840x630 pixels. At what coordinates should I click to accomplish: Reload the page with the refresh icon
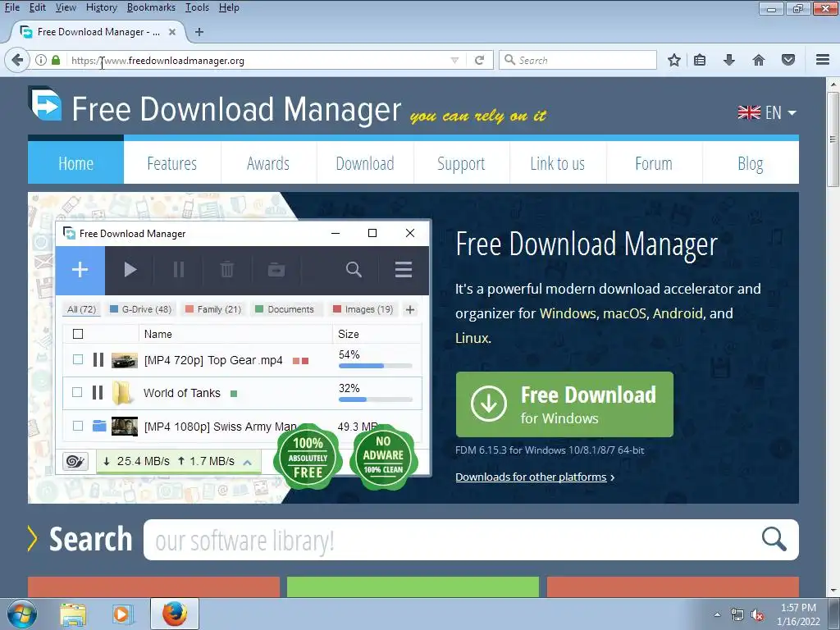click(x=479, y=60)
